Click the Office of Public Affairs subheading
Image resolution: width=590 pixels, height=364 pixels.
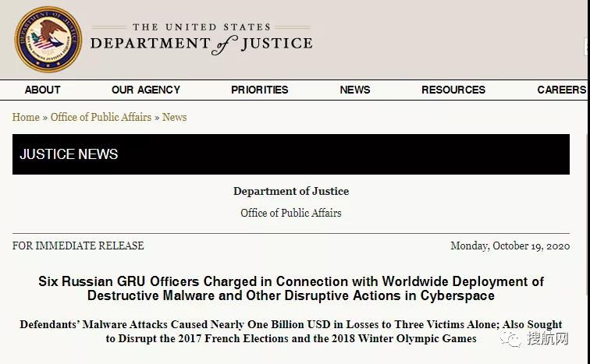(291, 213)
